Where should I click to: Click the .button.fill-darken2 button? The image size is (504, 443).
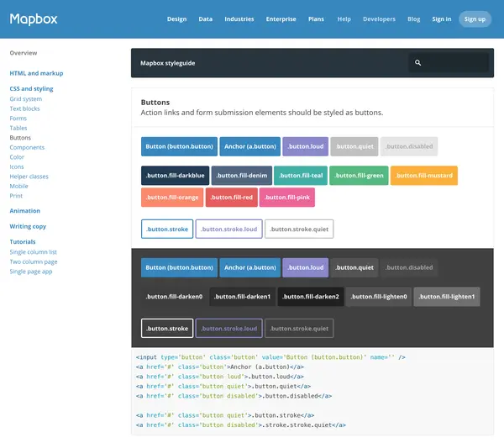click(x=311, y=297)
